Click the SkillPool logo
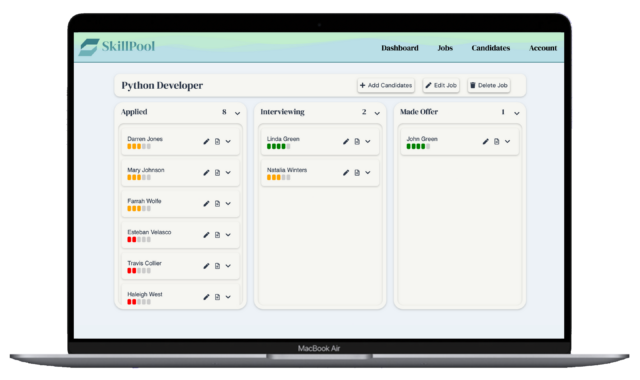 point(117,47)
